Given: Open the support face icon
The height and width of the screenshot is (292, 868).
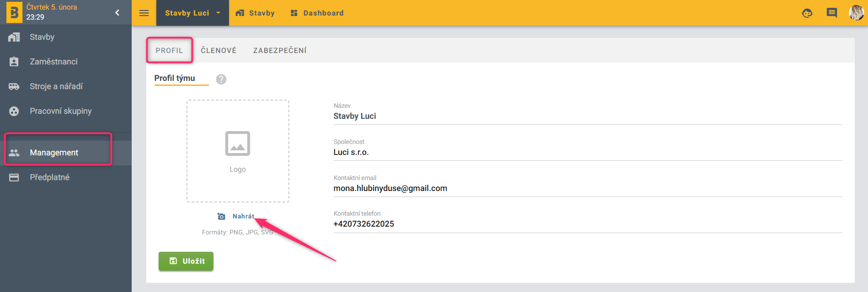Looking at the screenshot, I should [807, 13].
